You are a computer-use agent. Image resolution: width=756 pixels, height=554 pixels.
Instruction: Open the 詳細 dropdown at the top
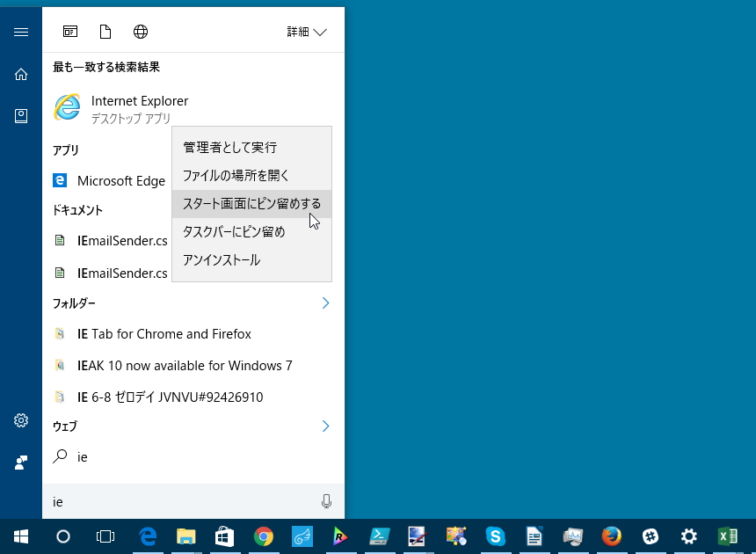(x=306, y=31)
